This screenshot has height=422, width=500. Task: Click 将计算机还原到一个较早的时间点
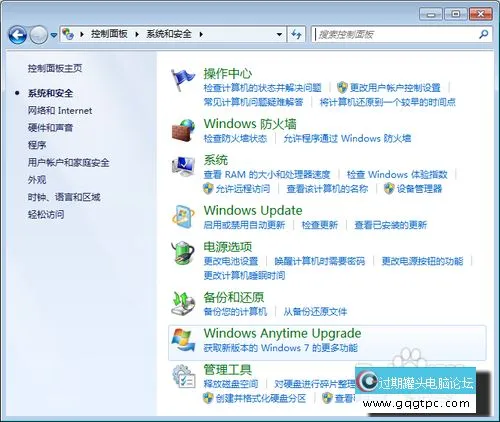click(388, 102)
